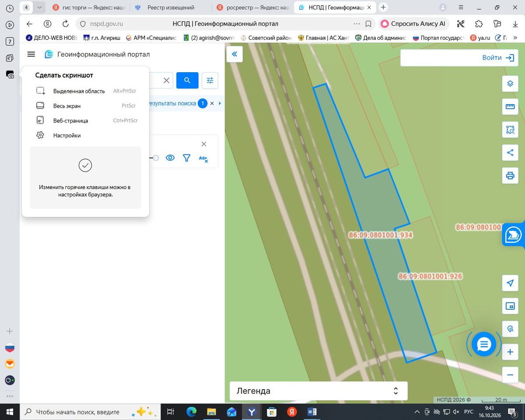This screenshot has height=420, width=525.
Task: Open the Портал государст bookmark
Action: coord(438,38)
